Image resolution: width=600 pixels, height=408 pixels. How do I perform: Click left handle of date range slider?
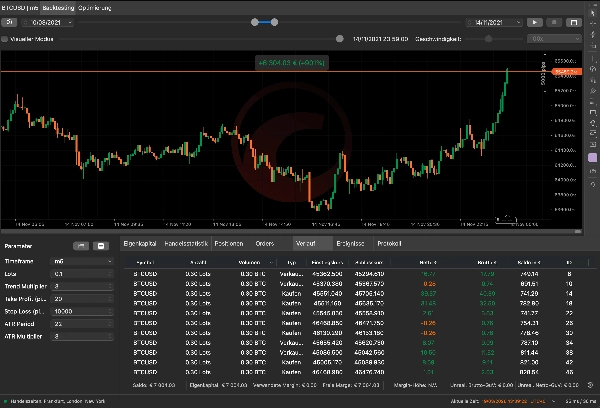255,22
